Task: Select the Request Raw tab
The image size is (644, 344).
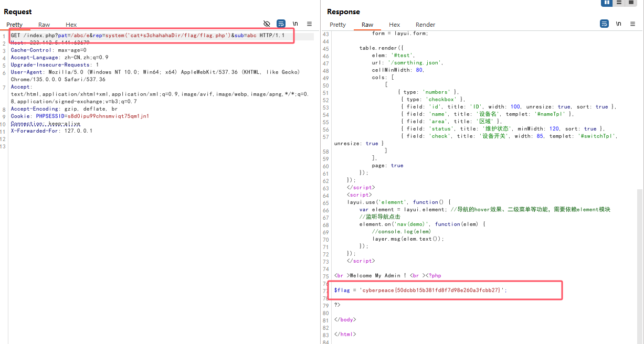Action: pos(44,25)
